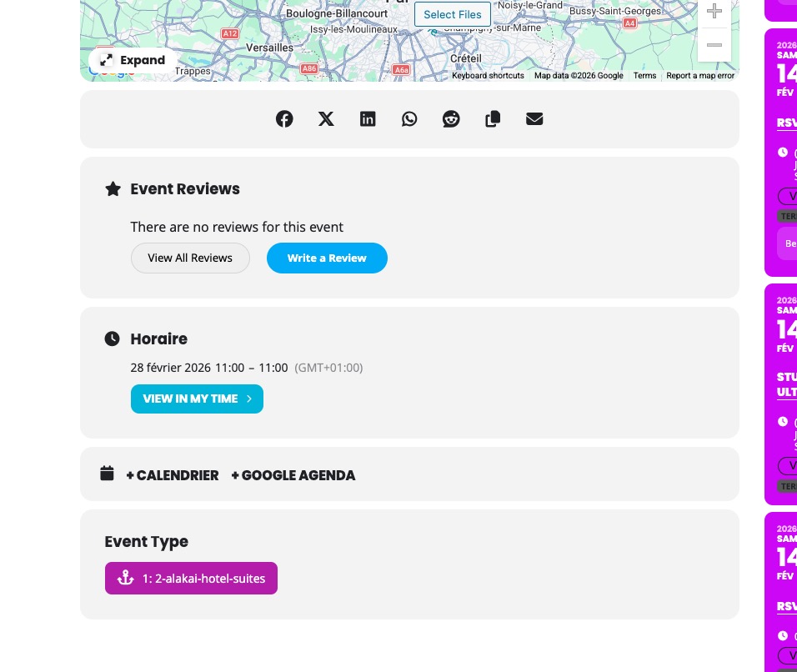The height and width of the screenshot is (672, 797).
Task: Share event on Reddit
Action: click(451, 119)
